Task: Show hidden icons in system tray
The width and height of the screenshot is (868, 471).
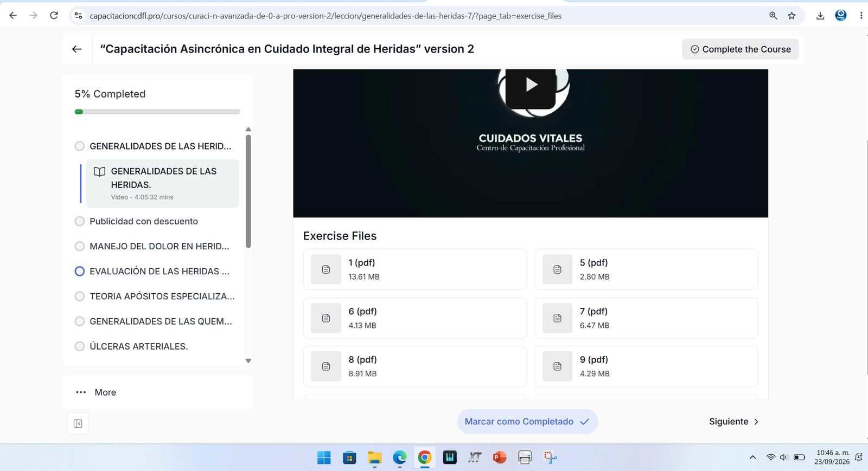Action: (752, 457)
